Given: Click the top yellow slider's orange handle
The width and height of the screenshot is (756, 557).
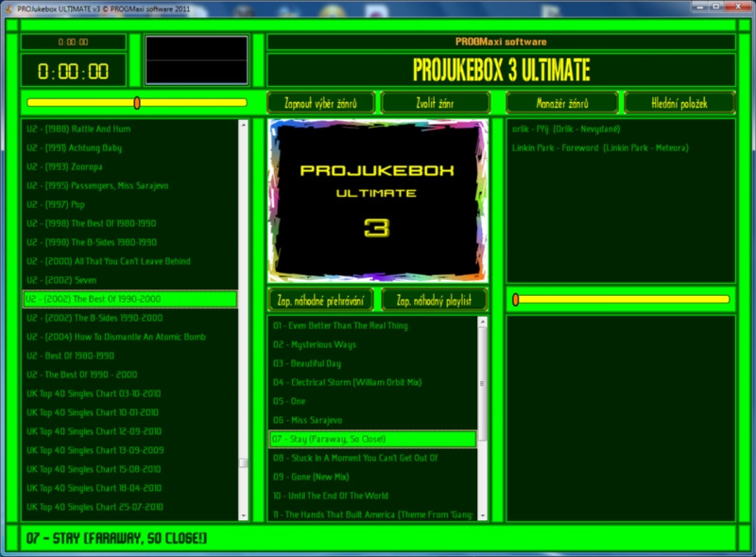Looking at the screenshot, I should [x=137, y=103].
